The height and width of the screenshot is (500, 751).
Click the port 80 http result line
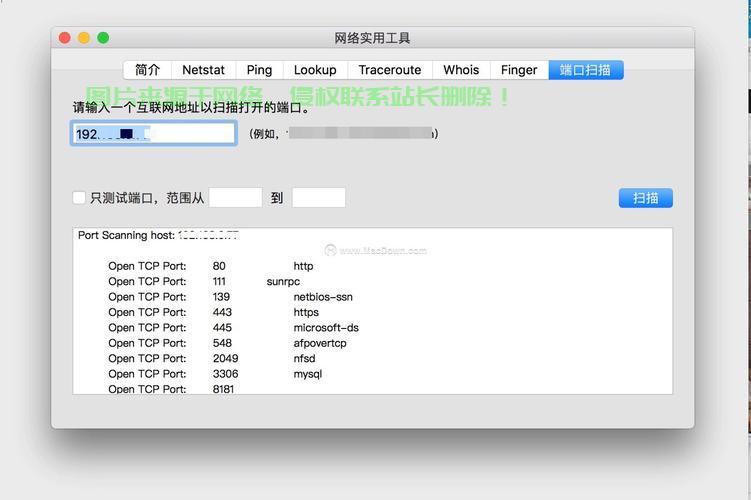[x=210, y=266]
